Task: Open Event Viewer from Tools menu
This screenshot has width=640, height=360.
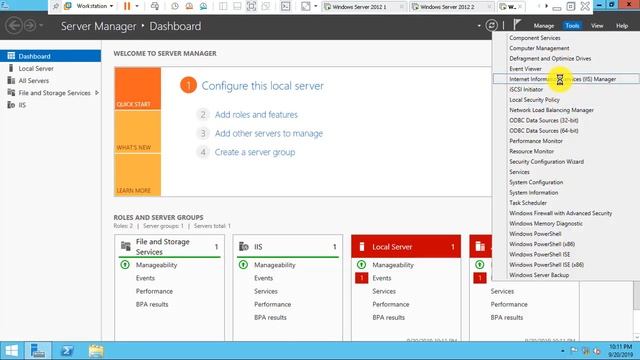Action: (x=525, y=69)
